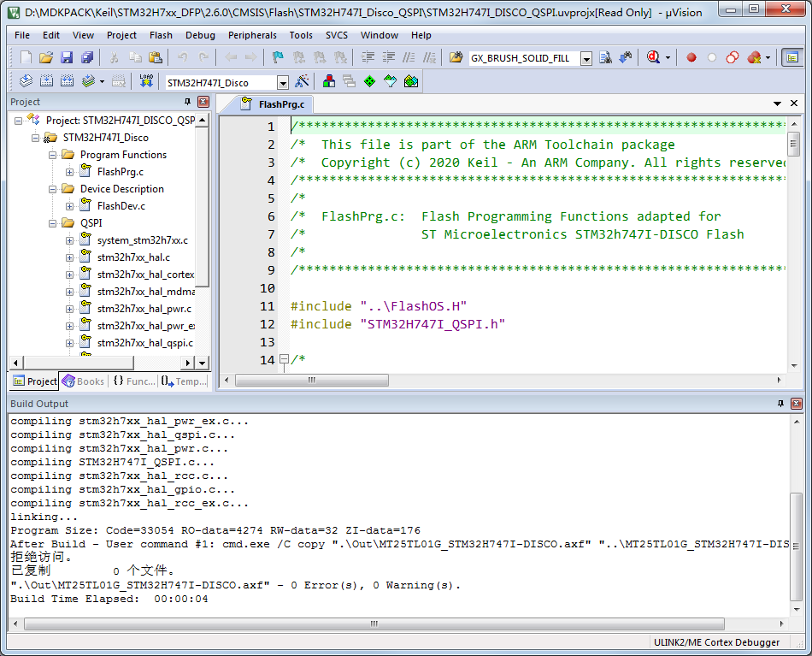Open the Peripherals menu
The image size is (812, 656).
(252, 35)
